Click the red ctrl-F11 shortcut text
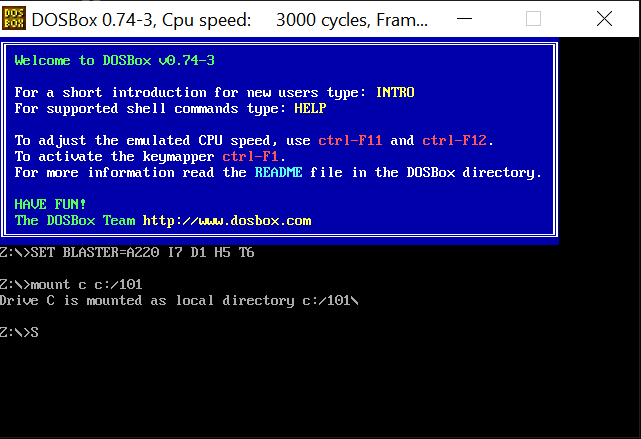 350,141
